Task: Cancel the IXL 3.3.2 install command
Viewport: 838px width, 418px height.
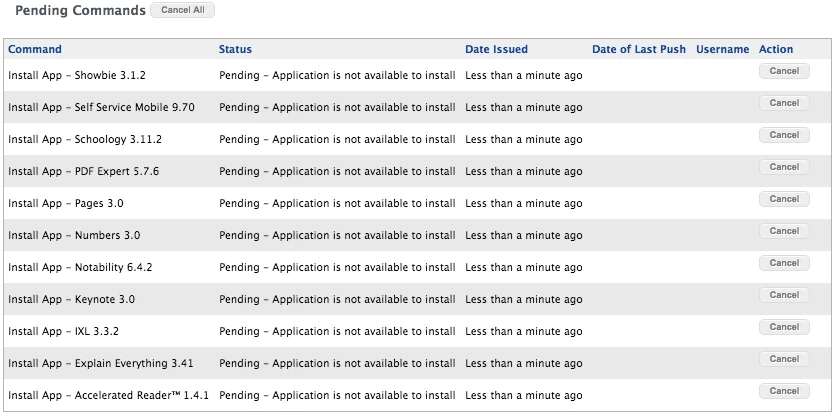Action: tap(784, 327)
